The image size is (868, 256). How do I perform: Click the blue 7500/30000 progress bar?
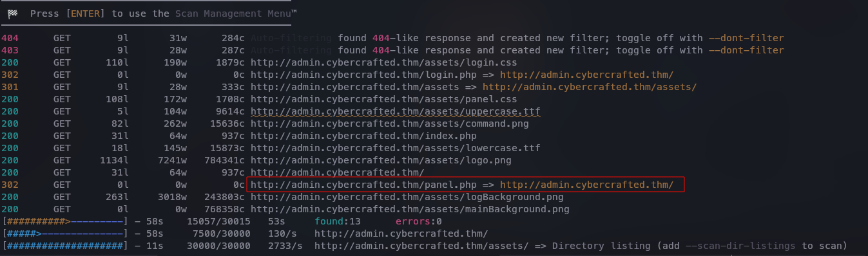pos(64,233)
